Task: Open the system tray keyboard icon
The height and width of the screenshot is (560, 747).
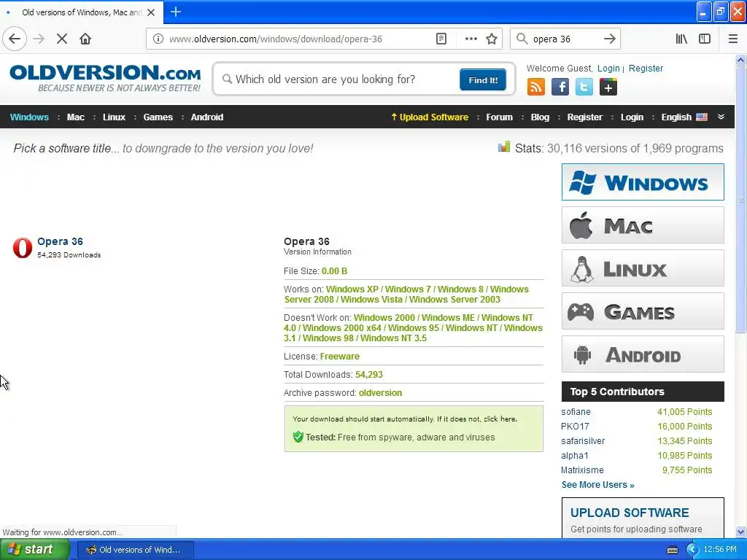Action: (672, 550)
